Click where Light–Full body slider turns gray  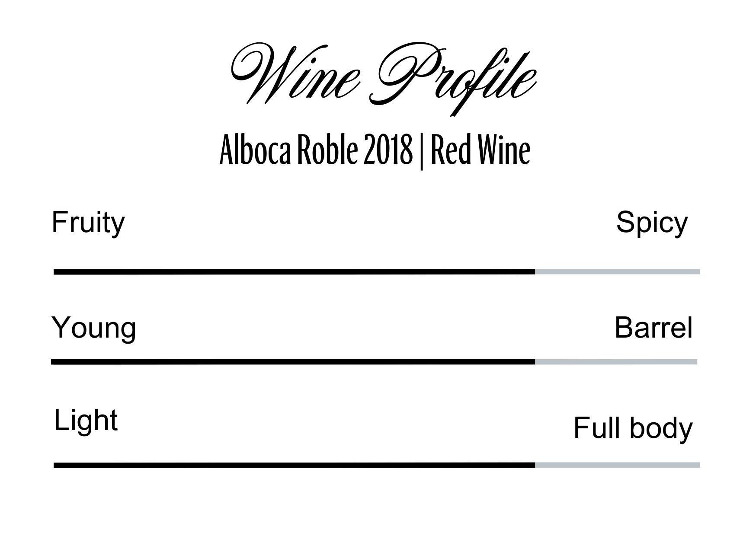tap(535, 466)
